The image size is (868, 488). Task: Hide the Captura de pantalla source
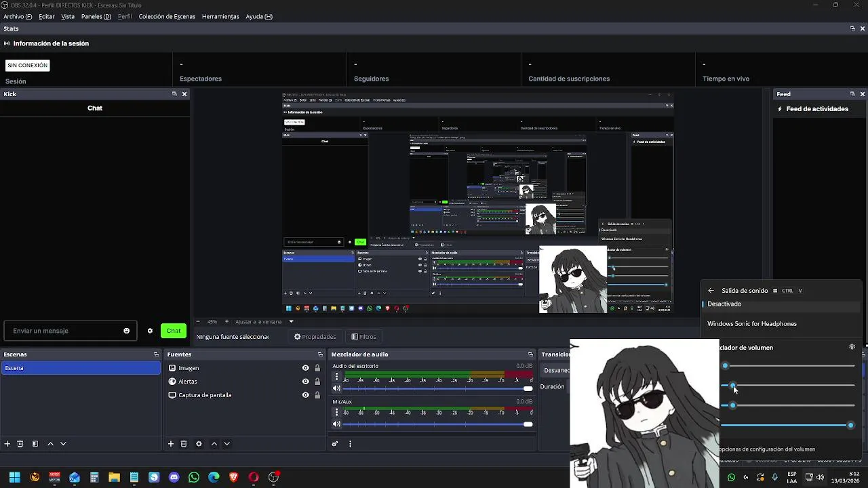coord(305,395)
